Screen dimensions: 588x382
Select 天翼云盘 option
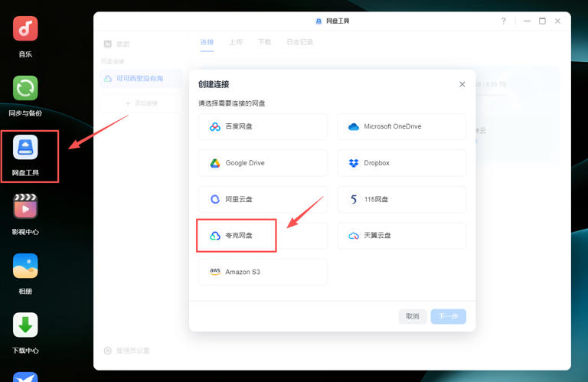point(402,236)
